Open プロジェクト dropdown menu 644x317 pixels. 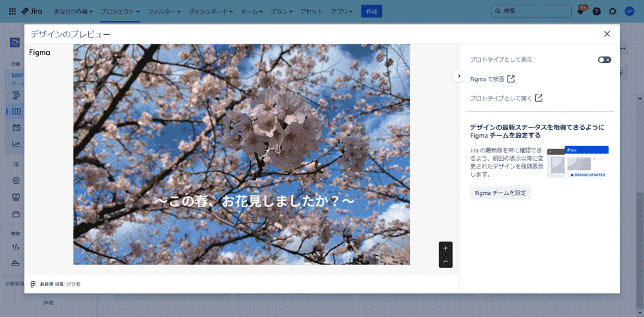(120, 12)
